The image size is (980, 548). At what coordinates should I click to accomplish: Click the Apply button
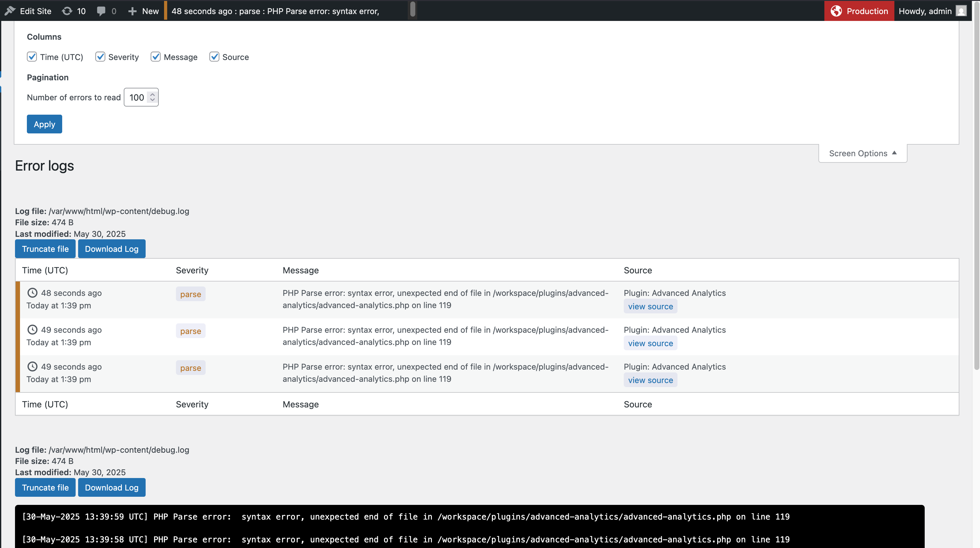(x=44, y=124)
